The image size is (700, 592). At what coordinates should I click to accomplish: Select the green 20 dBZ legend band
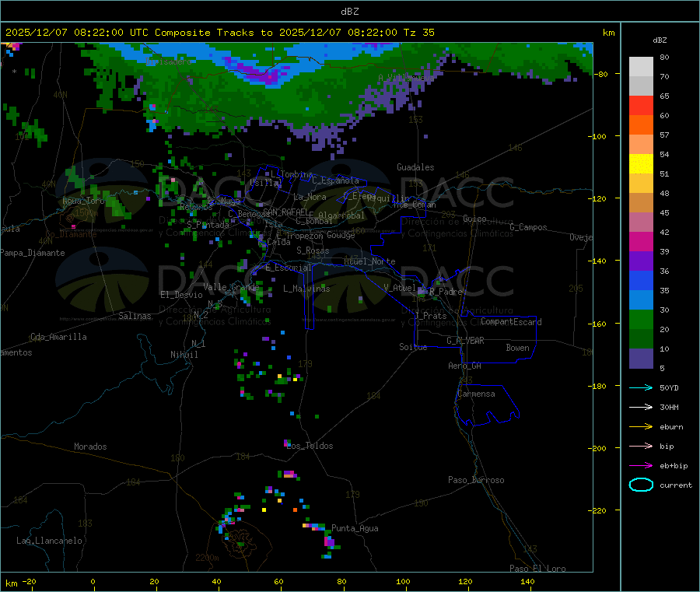[641, 319]
